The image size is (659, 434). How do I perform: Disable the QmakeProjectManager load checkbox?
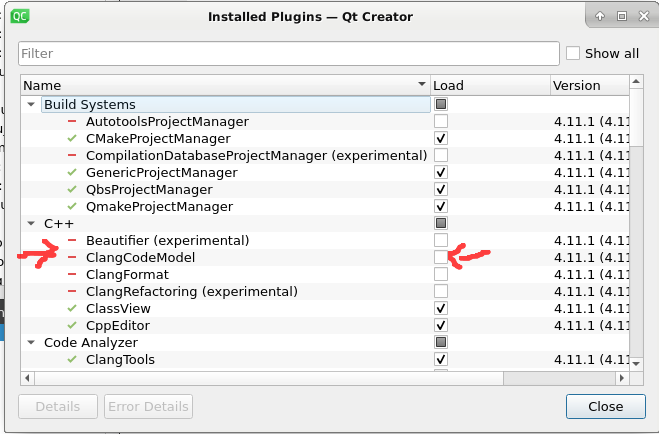coord(441,206)
